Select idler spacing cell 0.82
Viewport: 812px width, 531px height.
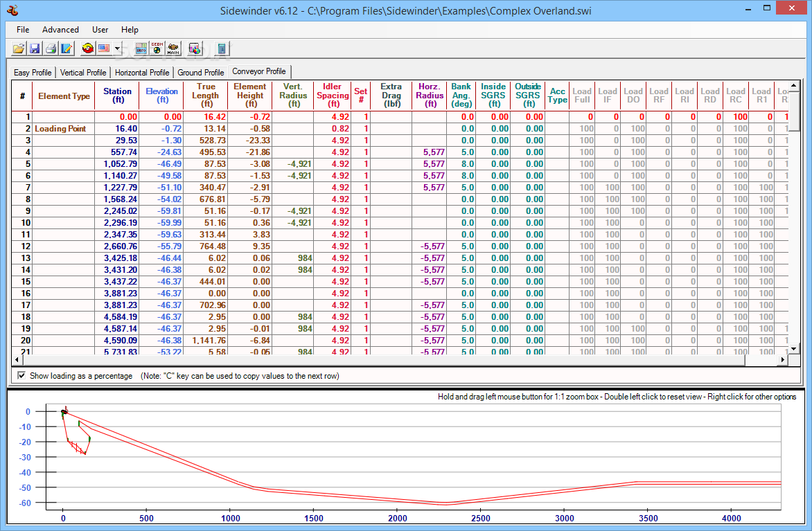(x=333, y=128)
